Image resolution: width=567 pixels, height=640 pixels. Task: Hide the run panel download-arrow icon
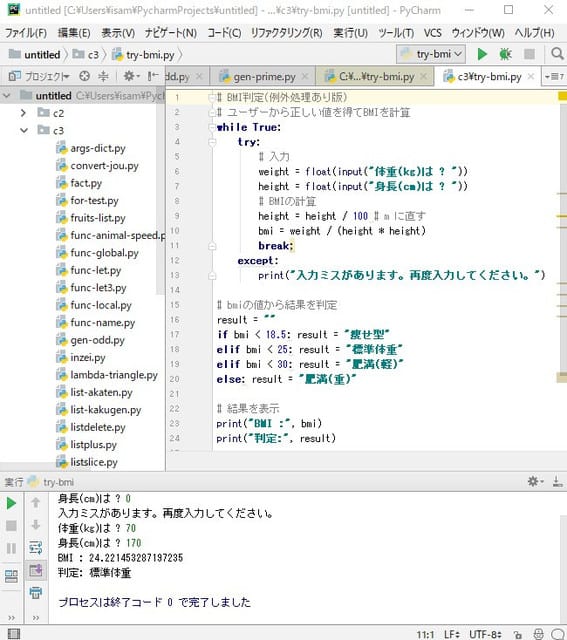pos(558,482)
